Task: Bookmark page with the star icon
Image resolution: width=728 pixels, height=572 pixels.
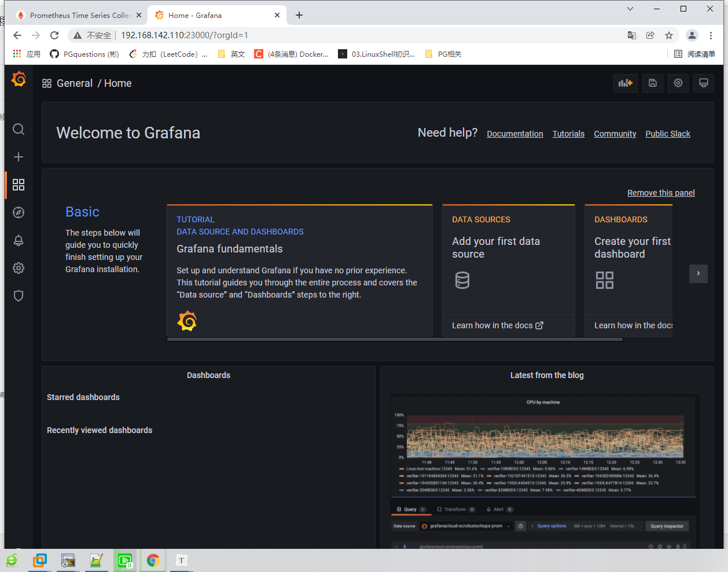Action: (669, 35)
